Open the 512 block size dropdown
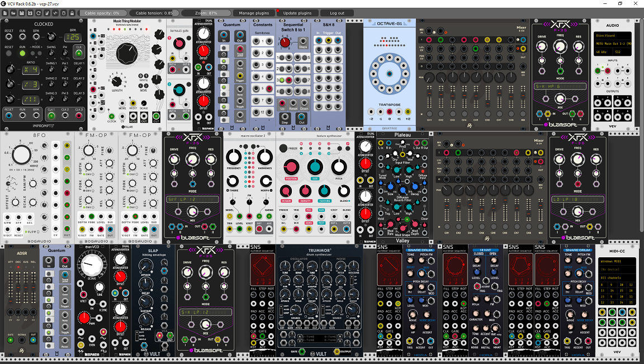The height and width of the screenshot is (364, 644). [622, 52]
